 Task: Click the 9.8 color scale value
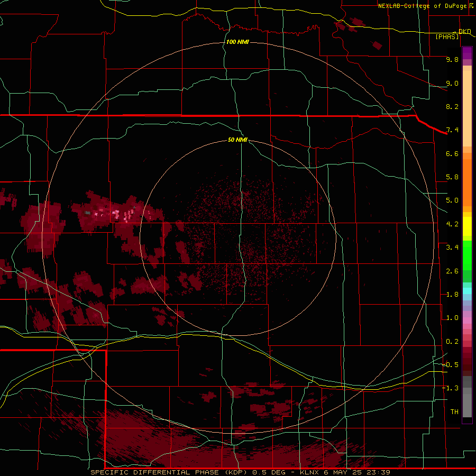coord(452,59)
